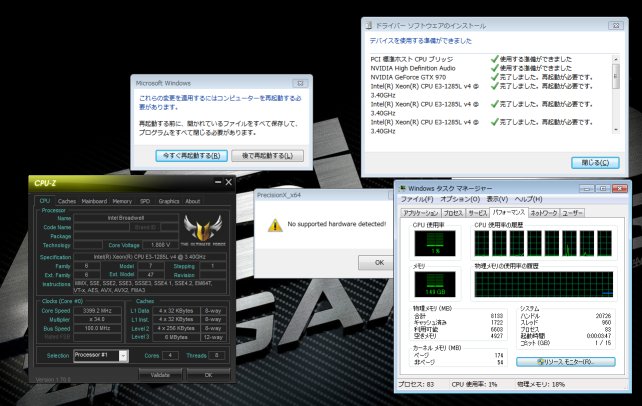Click the Task Manager title bar icon

[x=402, y=188]
